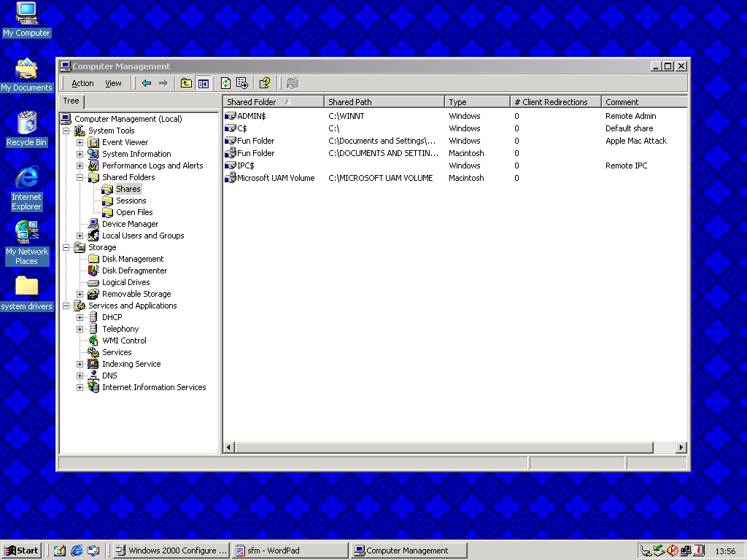The width and height of the screenshot is (747, 560).
Task: Expand the DNS node
Action: pyautogui.click(x=80, y=376)
